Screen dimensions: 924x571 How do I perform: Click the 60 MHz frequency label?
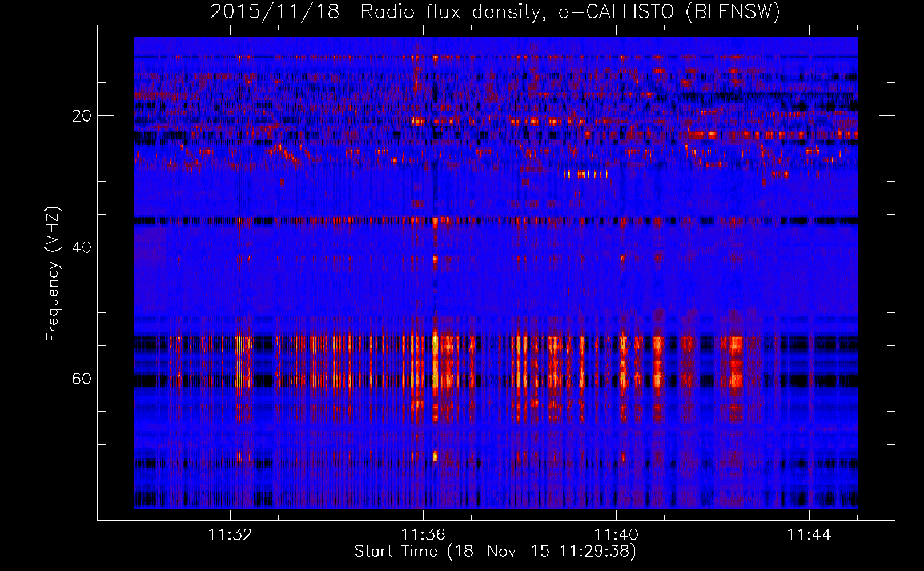tap(82, 379)
